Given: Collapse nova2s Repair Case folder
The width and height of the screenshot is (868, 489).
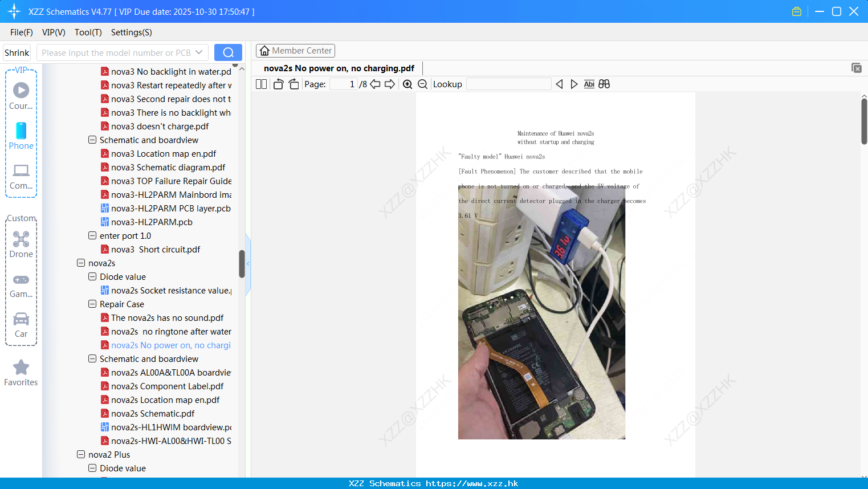Looking at the screenshot, I should click(x=92, y=304).
